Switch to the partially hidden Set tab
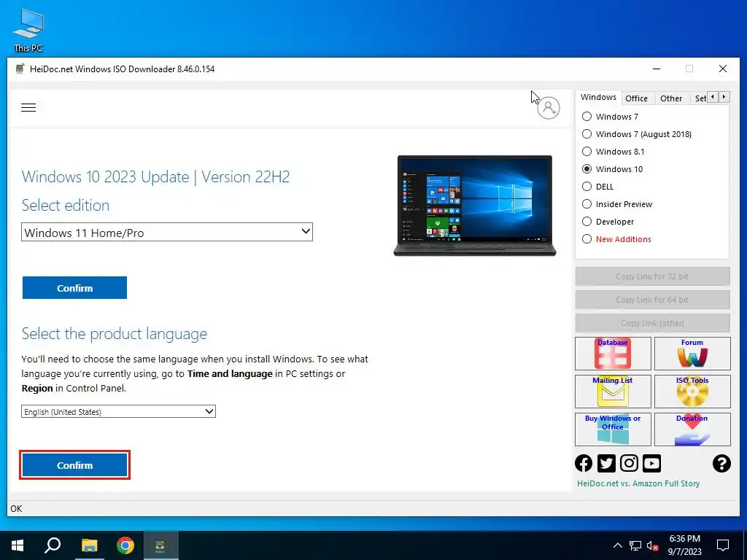The width and height of the screenshot is (747, 560). 700,98
